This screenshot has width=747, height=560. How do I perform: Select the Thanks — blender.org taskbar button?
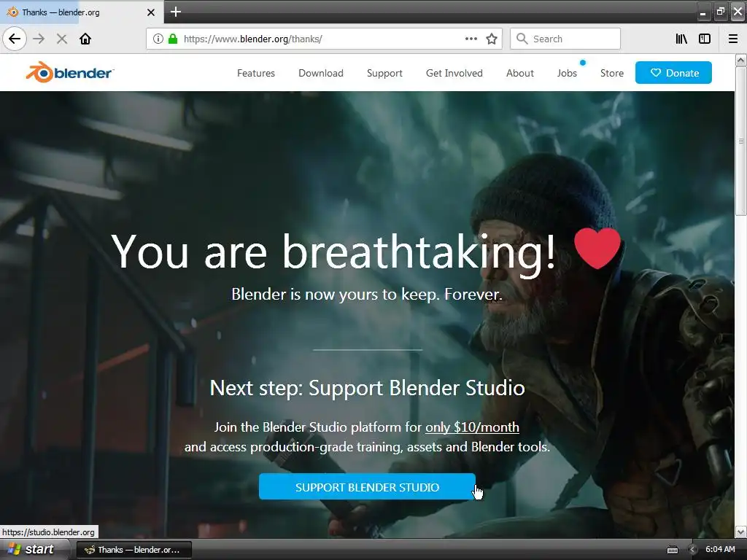coord(134,550)
